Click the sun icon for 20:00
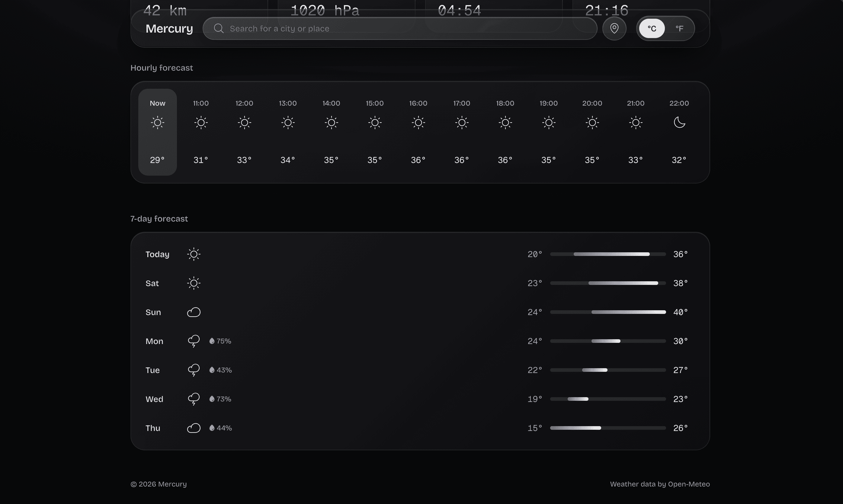The width and height of the screenshot is (843, 504). point(592,123)
